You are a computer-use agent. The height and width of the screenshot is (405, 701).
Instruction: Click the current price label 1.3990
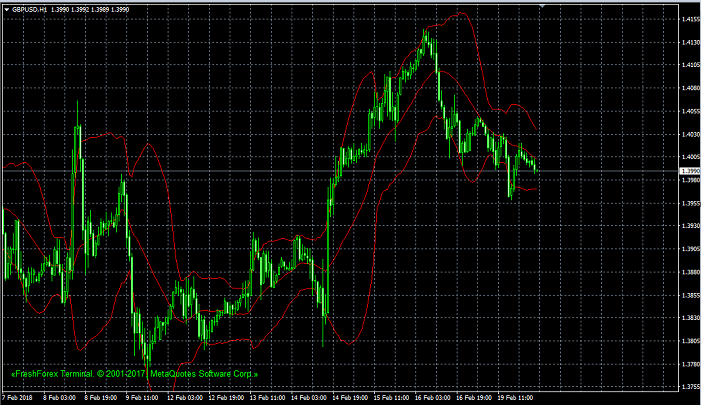click(x=689, y=171)
